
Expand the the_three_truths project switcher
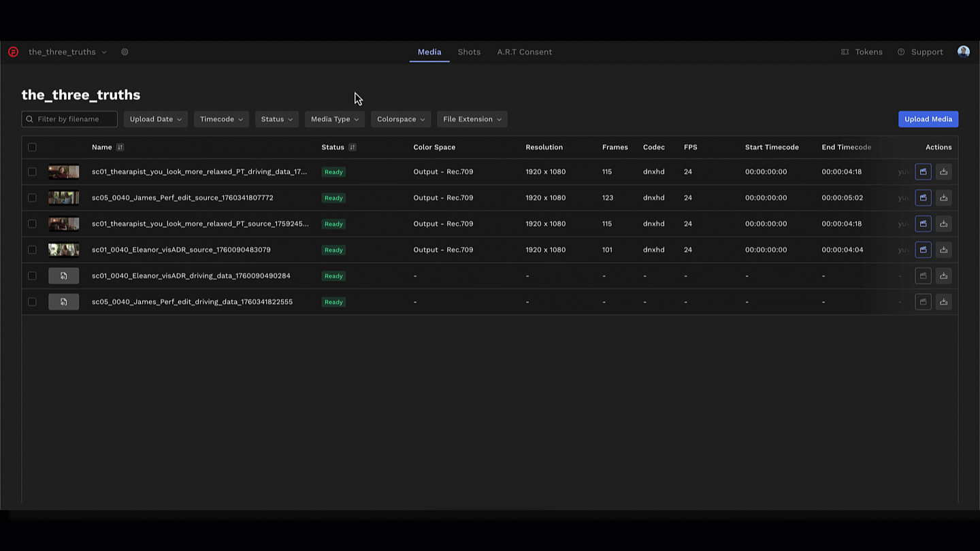(x=67, y=52)
